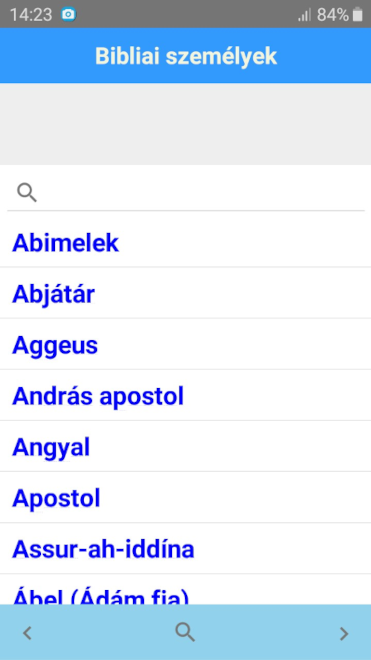Tap the back arrow in bottom bar
The width and height of the screenshot is (371, 660).
27,633
